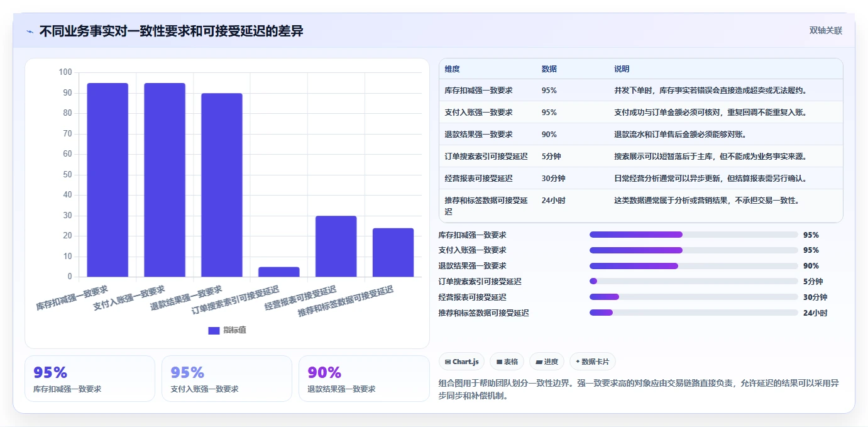Click the 库存扣减强一致要求 bar in the chart
The height and width of the screenshot is (427, 868).
pos(107,180)
